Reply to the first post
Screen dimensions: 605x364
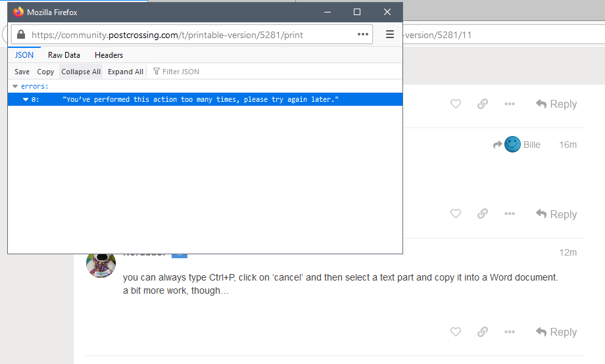pos(556,104)
